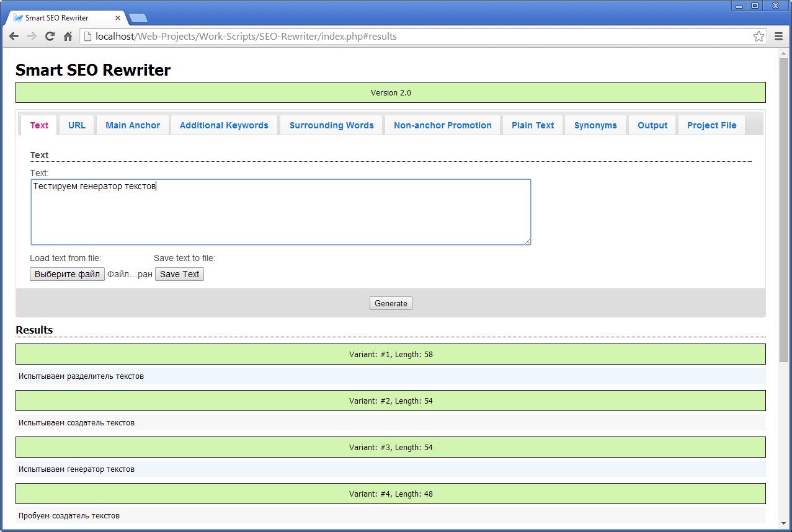Click result text Испытываем генератор текстов
This screenshot has width=792, height=532.
click(76, 469)
